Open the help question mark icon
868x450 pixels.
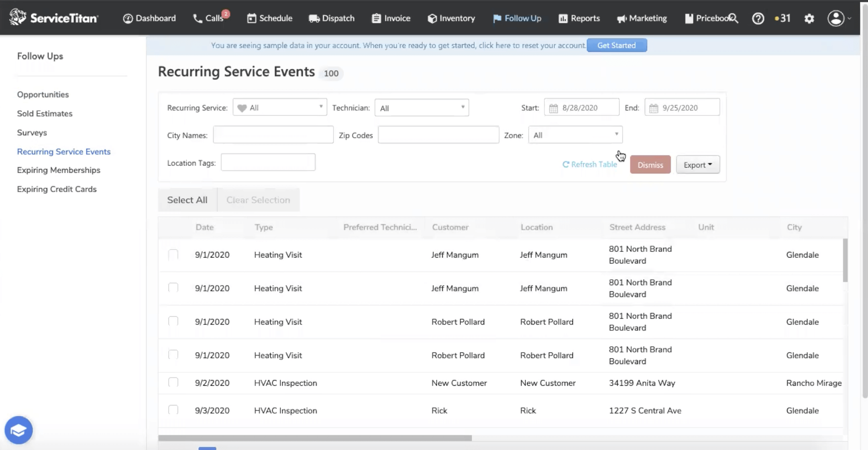pyautogui.click(x=758, y=18)
